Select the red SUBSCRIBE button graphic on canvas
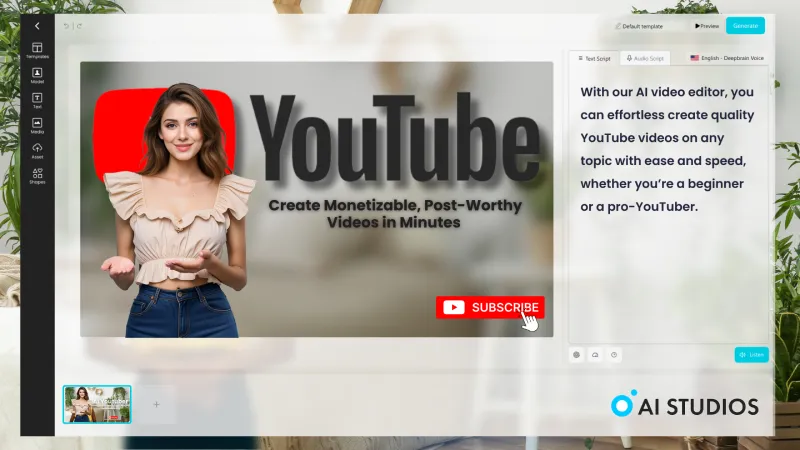The height and width of the screenshot is (450, 800). 490,307
